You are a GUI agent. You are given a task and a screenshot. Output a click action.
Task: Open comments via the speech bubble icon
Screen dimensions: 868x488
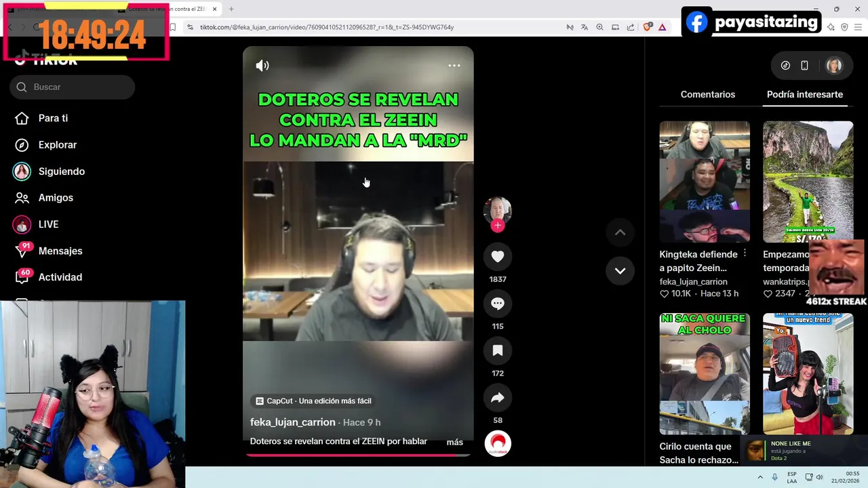[x=498, y=304]
